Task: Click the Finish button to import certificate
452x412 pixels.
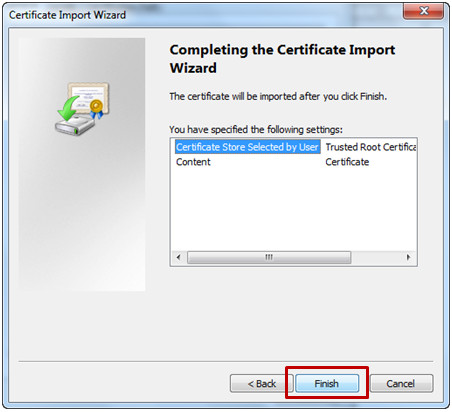Action: pyautogui.click(x=327, y=383)
